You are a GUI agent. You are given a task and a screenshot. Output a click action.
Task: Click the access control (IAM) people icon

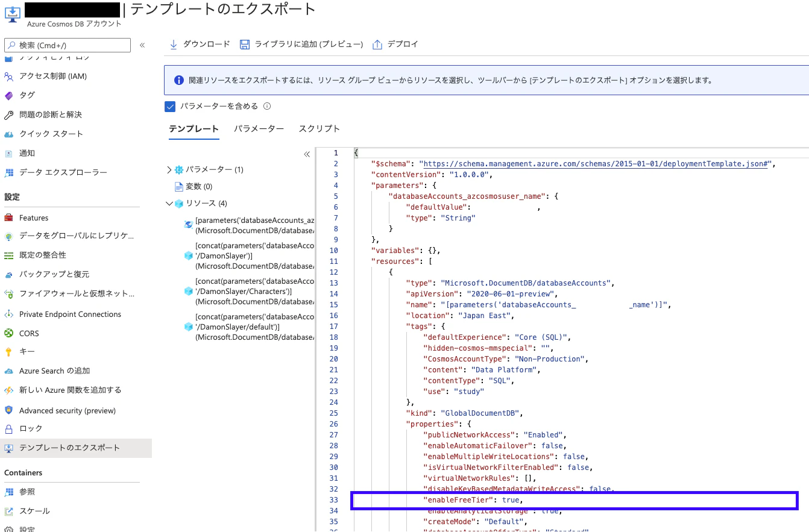(x=8, y=76)
